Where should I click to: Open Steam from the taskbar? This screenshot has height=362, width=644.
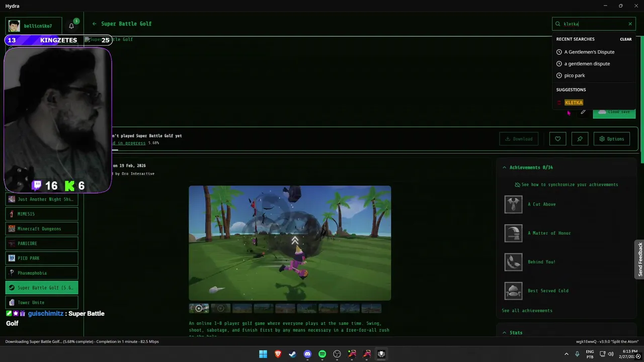click(x=293, y=354)
